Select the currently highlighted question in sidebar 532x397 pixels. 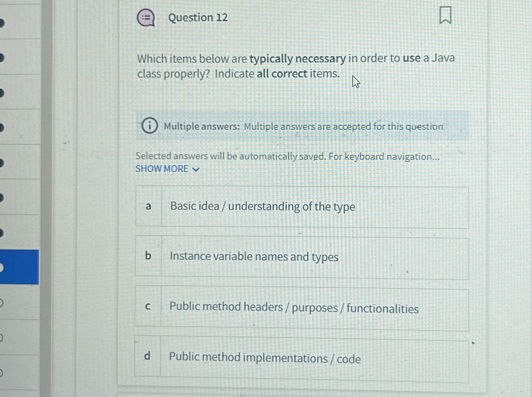coord(19,267)
